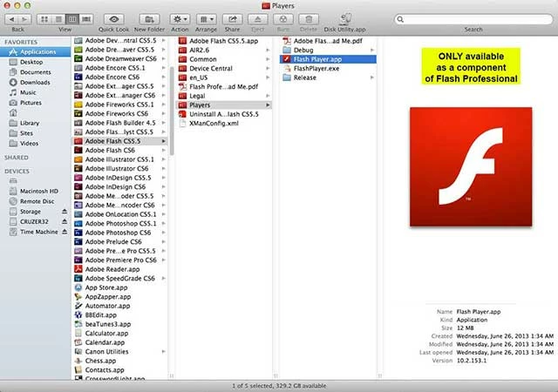Select Uninstall A...lash CS5.5 item
Image resolution: width=558 pixels, height=392 pixels.
(x=224, y=114)
